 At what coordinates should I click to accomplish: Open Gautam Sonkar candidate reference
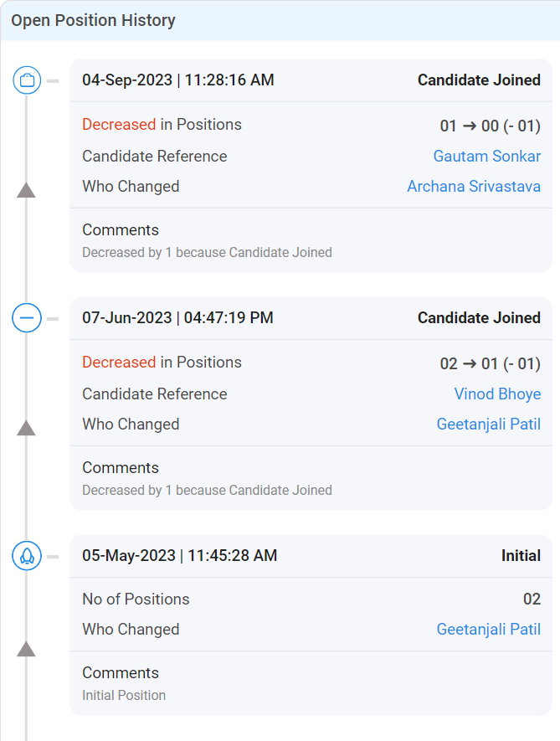coord(486,157)
